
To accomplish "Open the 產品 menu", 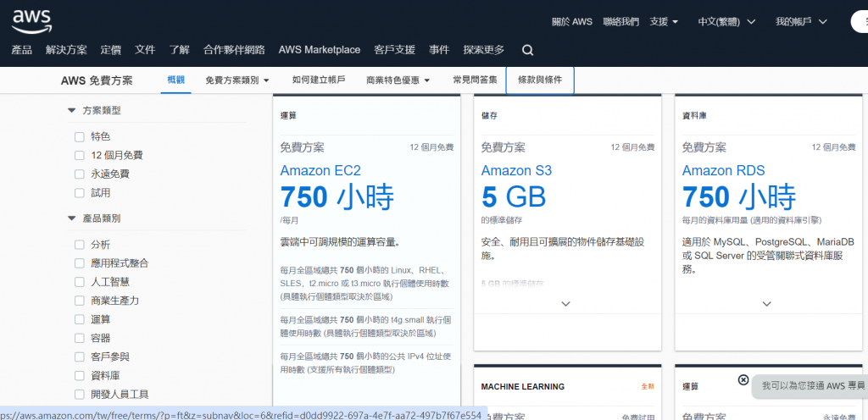I will point(21,50).
